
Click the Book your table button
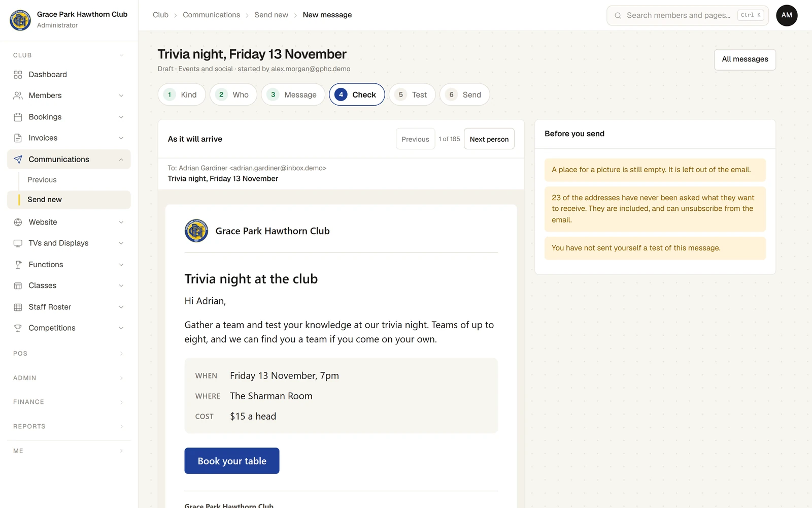(232, 461)
